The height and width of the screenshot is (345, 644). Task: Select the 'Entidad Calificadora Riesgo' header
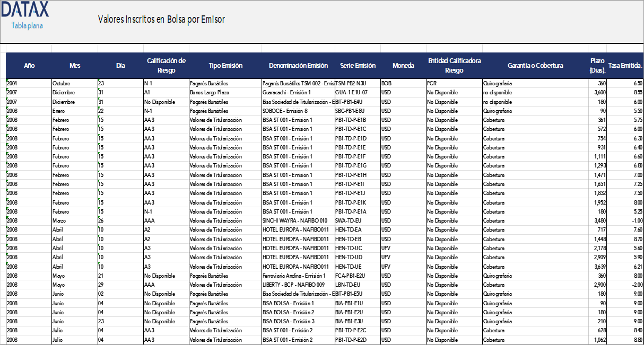tap(454, 66)
